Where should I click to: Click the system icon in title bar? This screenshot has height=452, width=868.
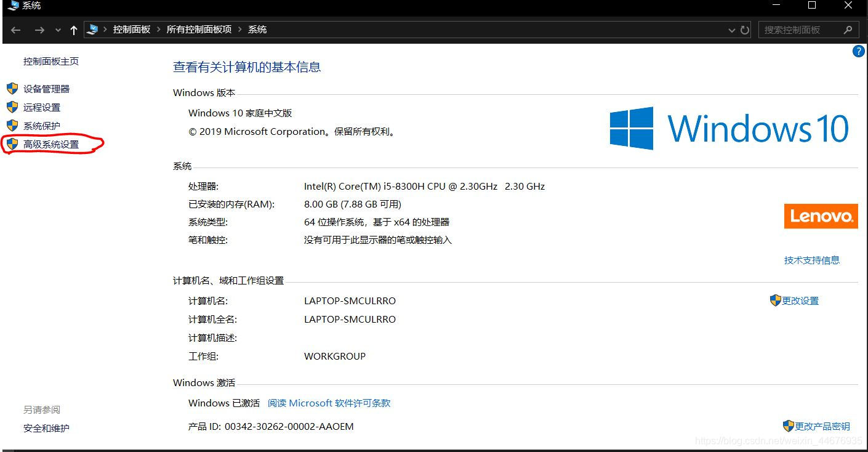(x=12, y=5)
